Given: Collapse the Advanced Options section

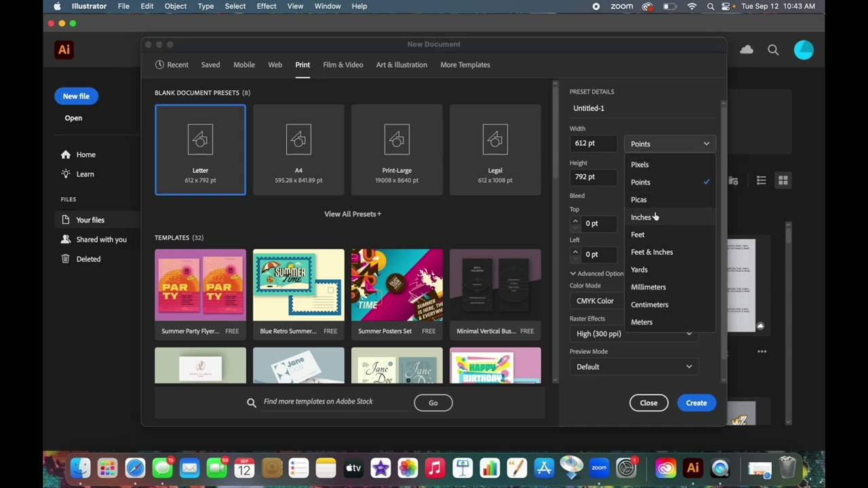Looking at the screenshot, I should tap(597, 274).
